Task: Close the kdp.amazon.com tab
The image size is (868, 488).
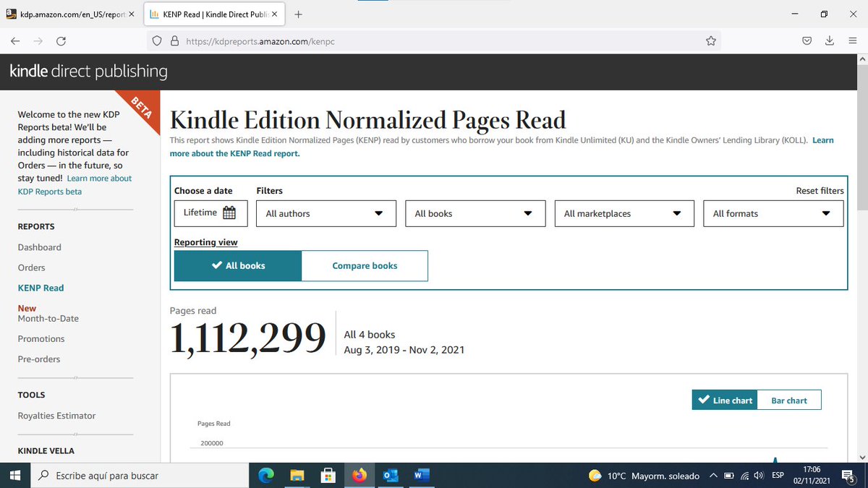Action: point(131,14)
